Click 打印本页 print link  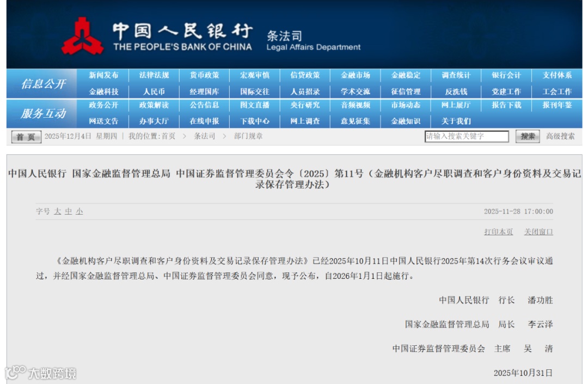tap(498, 231)
